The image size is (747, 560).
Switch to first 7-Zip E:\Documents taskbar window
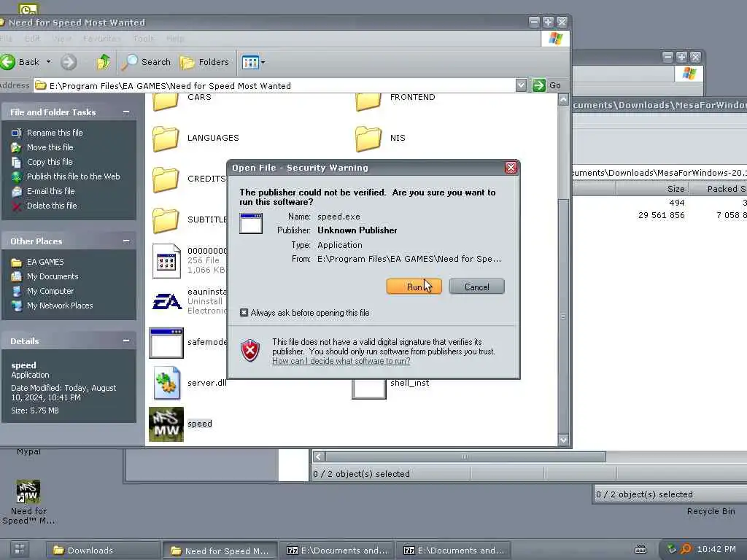tap(337, 550)
